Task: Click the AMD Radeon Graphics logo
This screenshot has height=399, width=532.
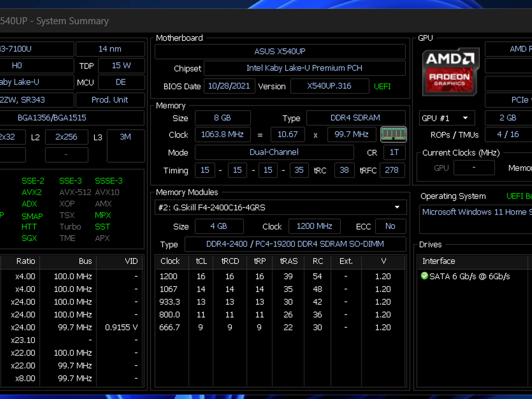Action: coord(451,71)
